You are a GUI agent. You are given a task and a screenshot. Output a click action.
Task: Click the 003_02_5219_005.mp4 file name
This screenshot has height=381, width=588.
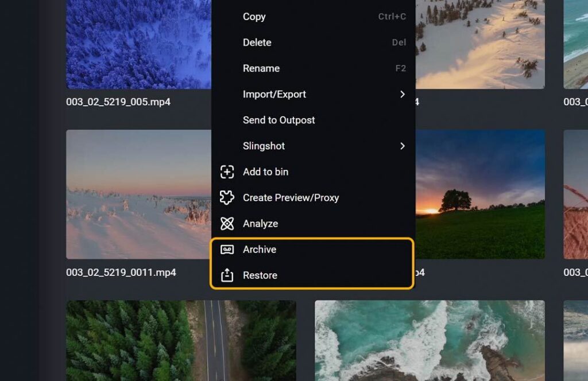point(118,102)
